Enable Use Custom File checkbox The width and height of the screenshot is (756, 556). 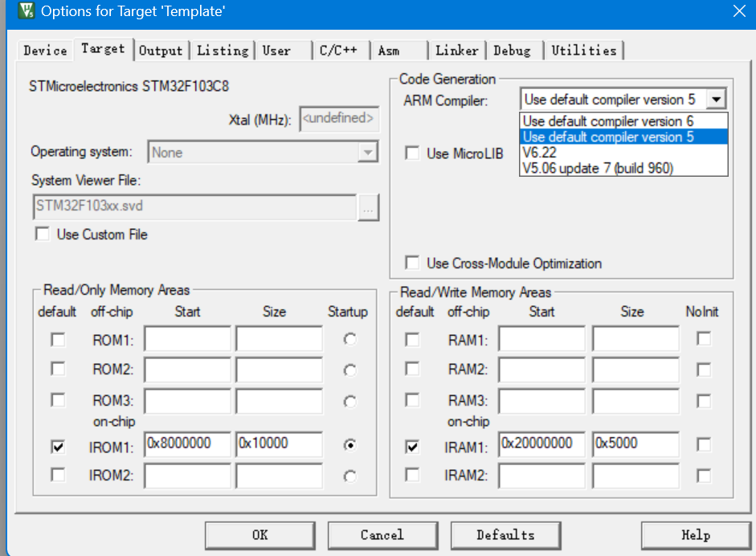[43, 235]
